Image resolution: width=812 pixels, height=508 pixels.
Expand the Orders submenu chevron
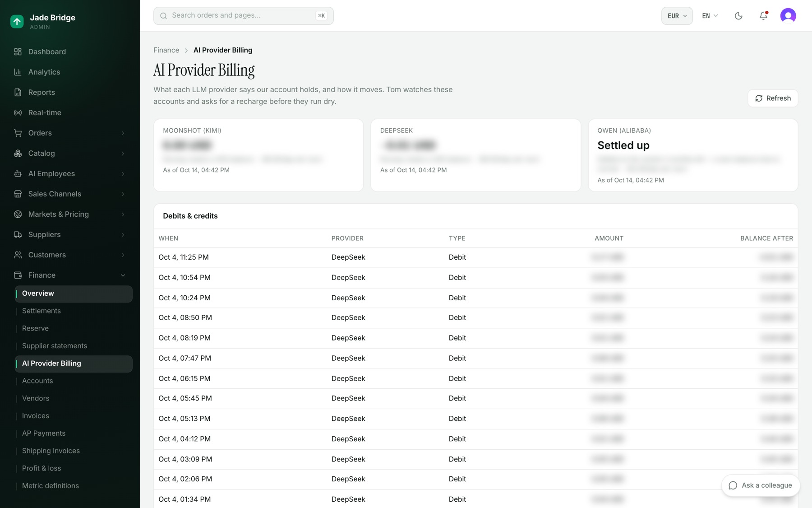coord(123,133)
